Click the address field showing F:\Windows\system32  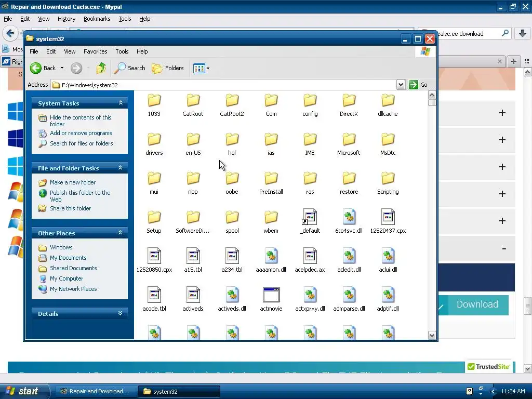pyautogui.click(x=223, y=85)
